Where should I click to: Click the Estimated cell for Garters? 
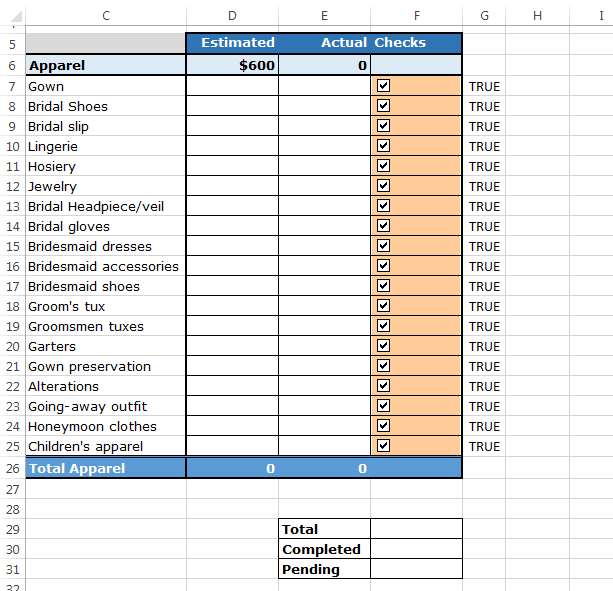[x=232, y=346]
